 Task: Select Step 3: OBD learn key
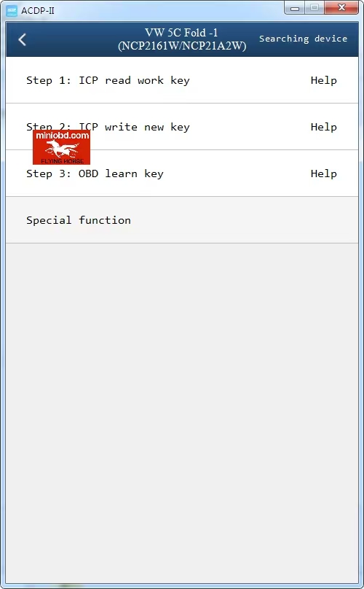(x=182, y=173)
